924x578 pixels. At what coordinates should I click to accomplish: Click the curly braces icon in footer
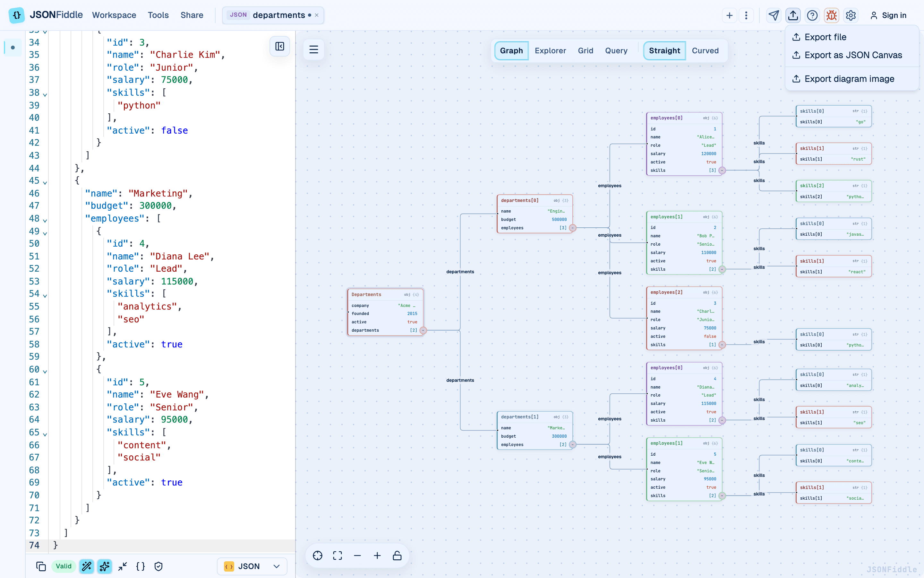[x=141, y=566]
